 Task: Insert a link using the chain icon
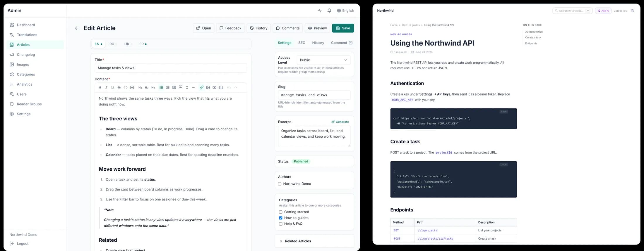[202, 87]
